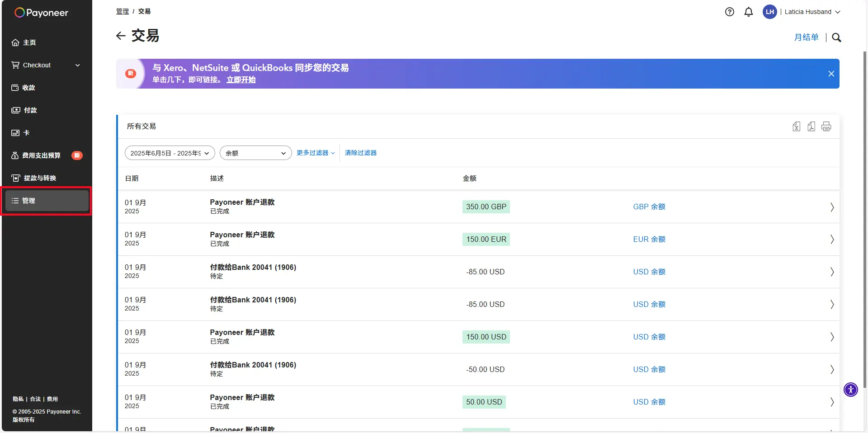This screenshot has width=868, height=433.
Task: Open 费用支出预算 in sidebar
Action: 46,155
